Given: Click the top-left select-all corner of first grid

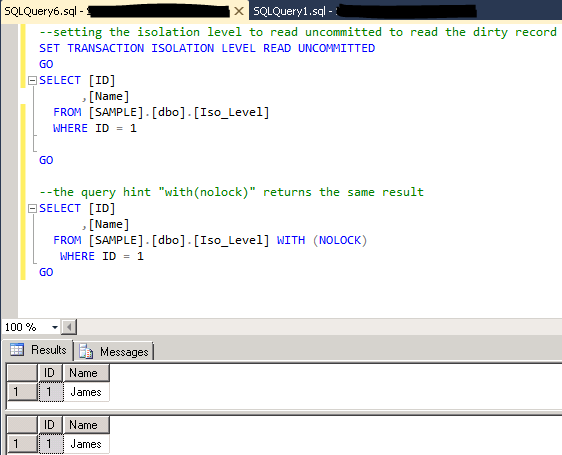Looking at the screenshot, I should pyautogui.click(x=22, y=373).
